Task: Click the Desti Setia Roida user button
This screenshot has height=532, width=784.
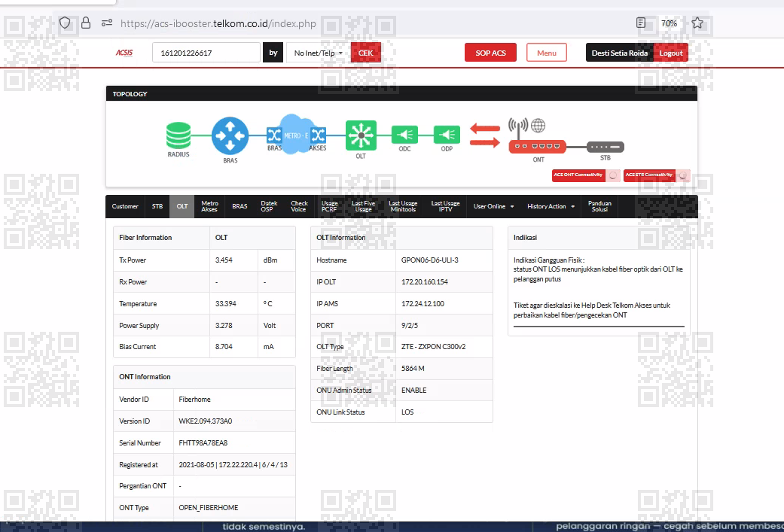Action: coord(620,53)
